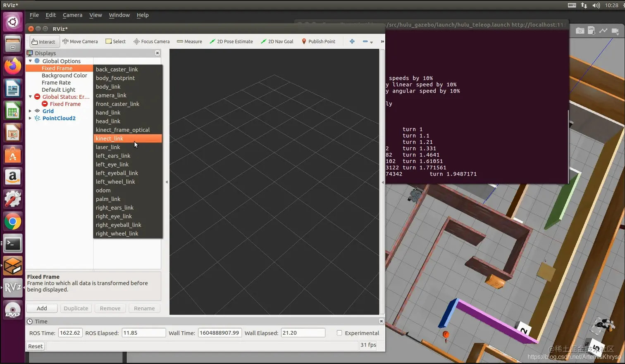Enable the Experimental checkbox
The width and height of the screenshot is (625, 364).
point(339,333)
